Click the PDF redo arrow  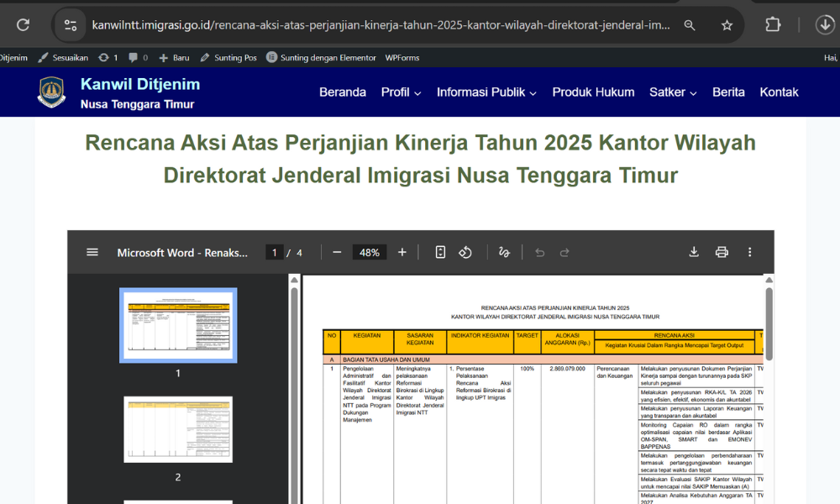click(x=564, y=252)
